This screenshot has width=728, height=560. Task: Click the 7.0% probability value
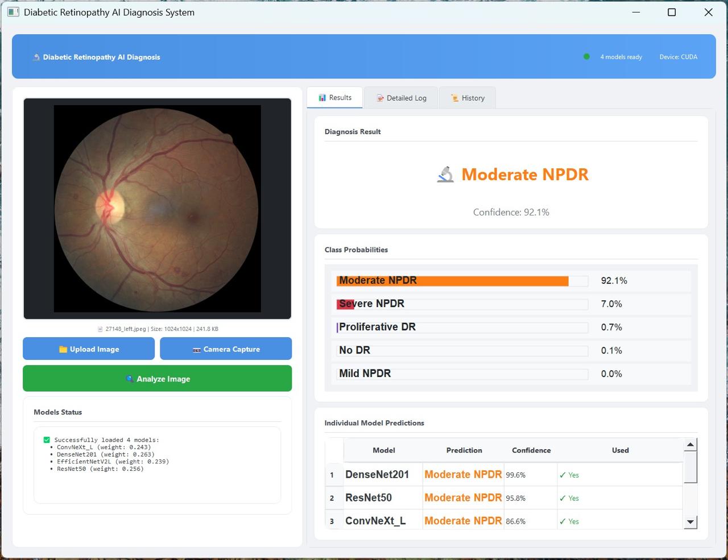tap(611, 304)
